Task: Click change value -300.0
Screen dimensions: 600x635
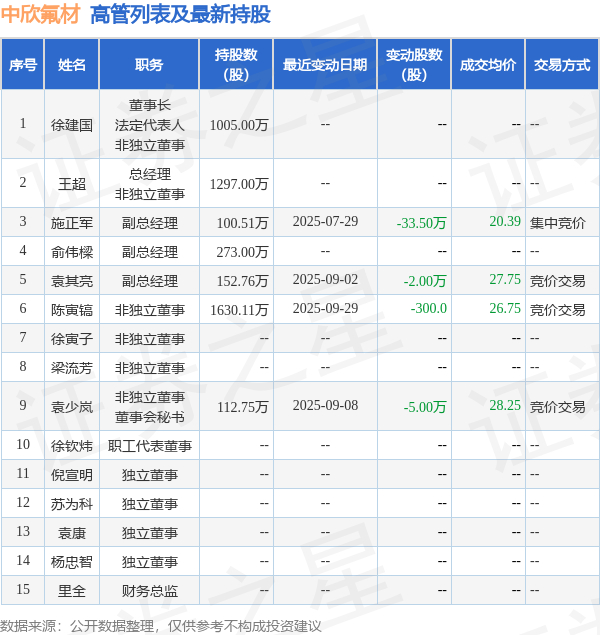Action: click(428, 308)
